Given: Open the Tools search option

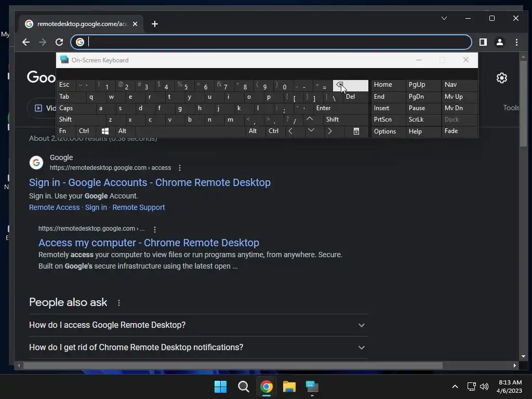Looking at the screenshot, I should (511, 108).
